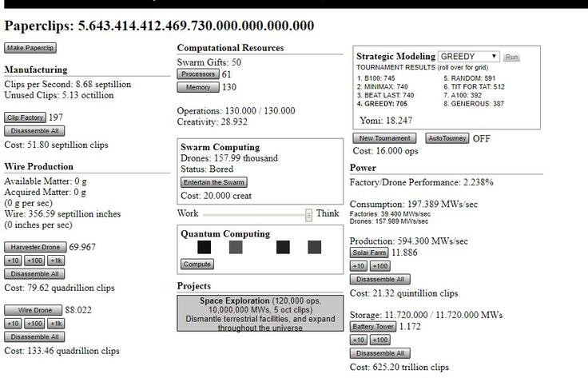Click the first quantum computing chip square

[204, 247]
